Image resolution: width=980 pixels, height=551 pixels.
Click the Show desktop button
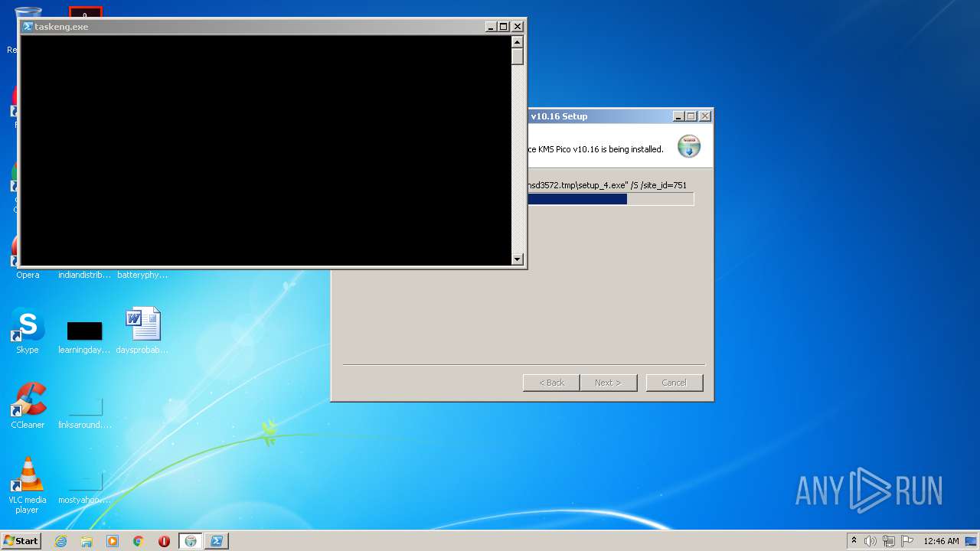tap(972, 541)
